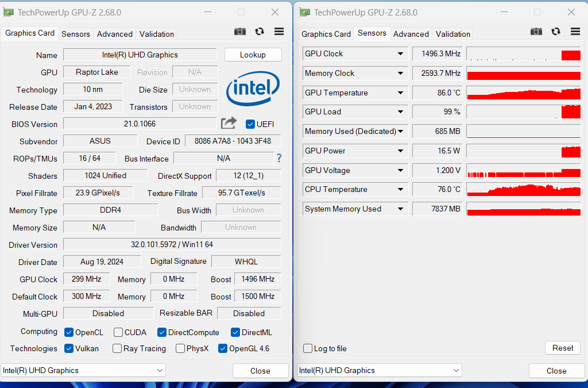The width and height of the screenshot is (588, 388).
Task: Click the Intel logo image
Action: coord(253,89)
